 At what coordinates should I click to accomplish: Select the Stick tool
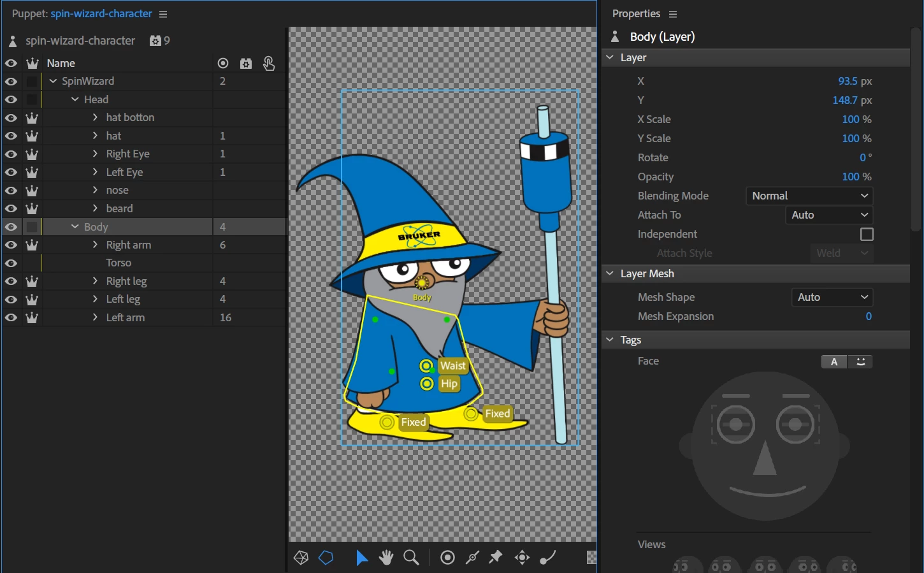point(472,558)
